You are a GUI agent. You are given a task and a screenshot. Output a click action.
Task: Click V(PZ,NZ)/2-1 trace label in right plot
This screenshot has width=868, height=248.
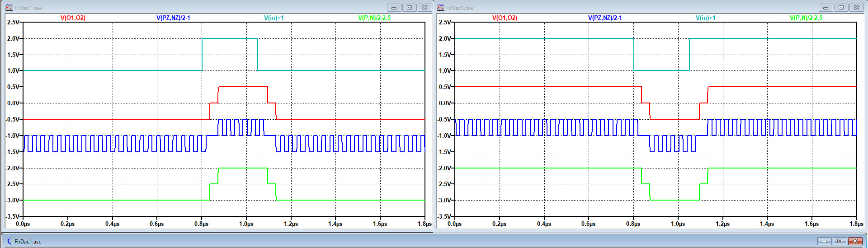(605, 18)
